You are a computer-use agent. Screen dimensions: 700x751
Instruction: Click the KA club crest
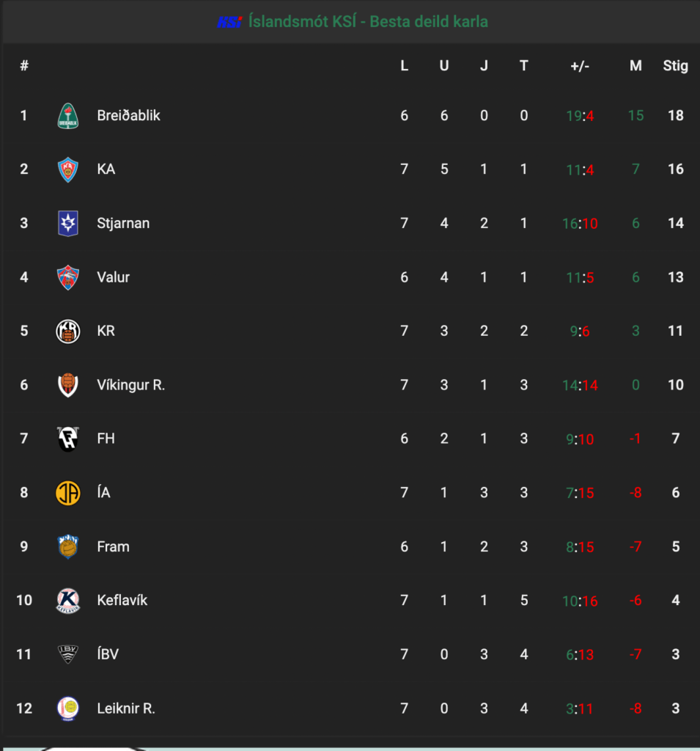click(x=68, y=169)
